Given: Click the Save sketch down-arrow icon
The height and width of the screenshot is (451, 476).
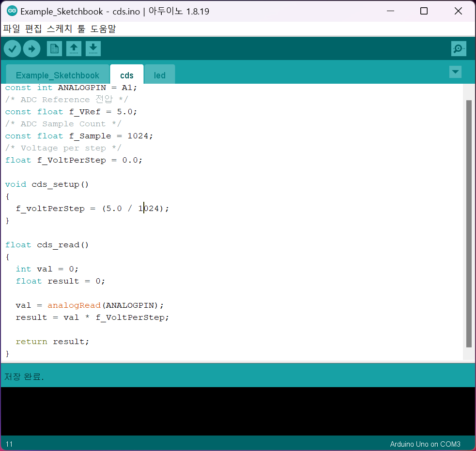Looking at the screenshot, I should click(x=93, y=48).
